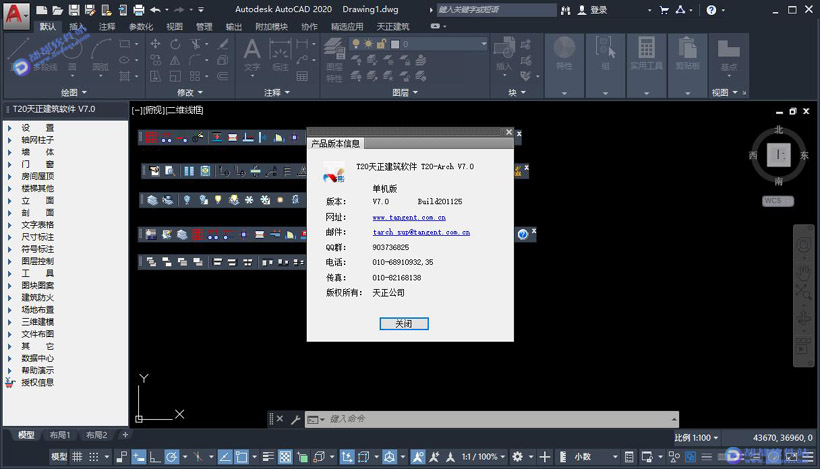820x469 pixels.
Task: Click the tarch_sup@tangent.com.cn email link
Action: (421, 232)
